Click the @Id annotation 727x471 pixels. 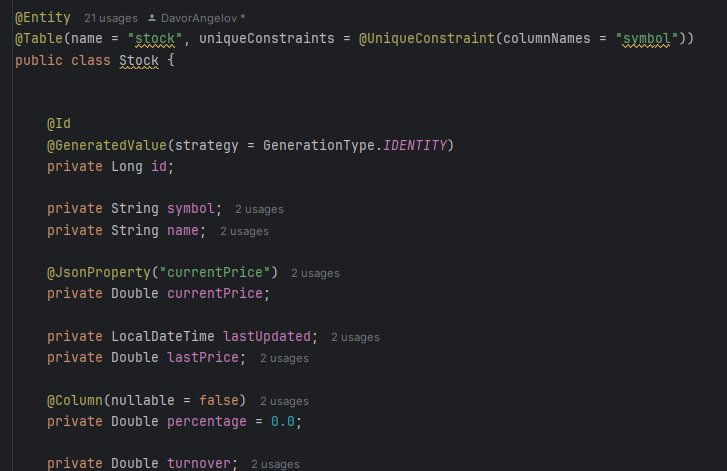(59, 124)
